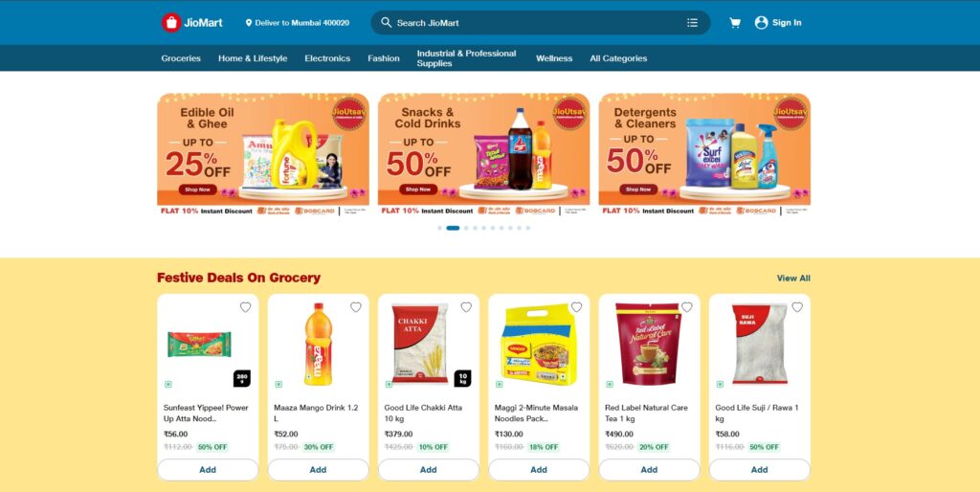Image resolution: width=980 pixels, height=492 pixels.
Task: Click the JioMart logo
Action: (x=191, y=23)
